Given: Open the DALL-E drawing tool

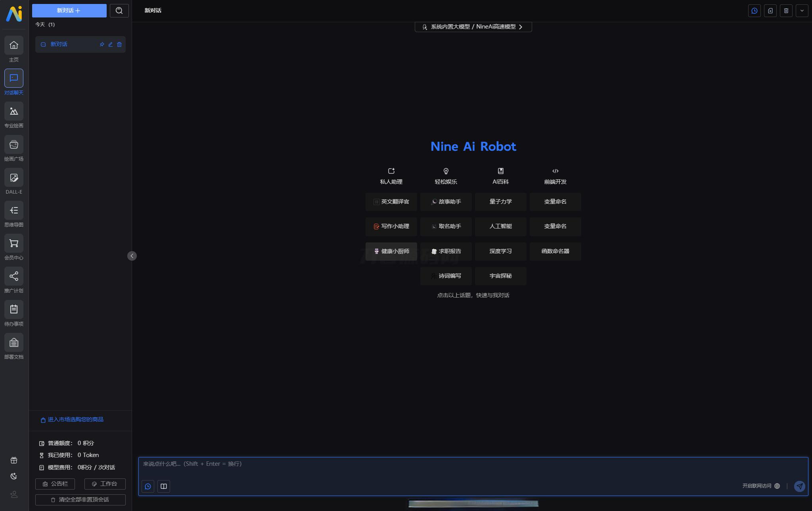Looking at the screenshot, I should point(14,177).
